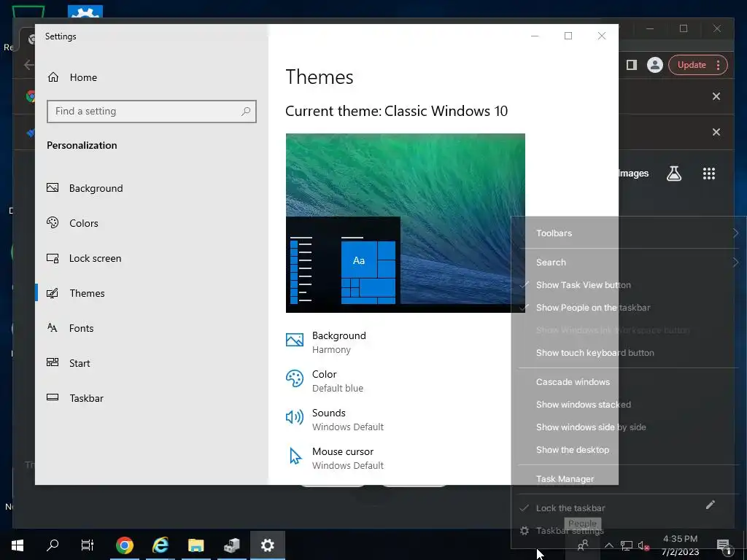Click the theme preview image
The width and height of the screenshot is (747, 560).
click(x=406, y=223)
